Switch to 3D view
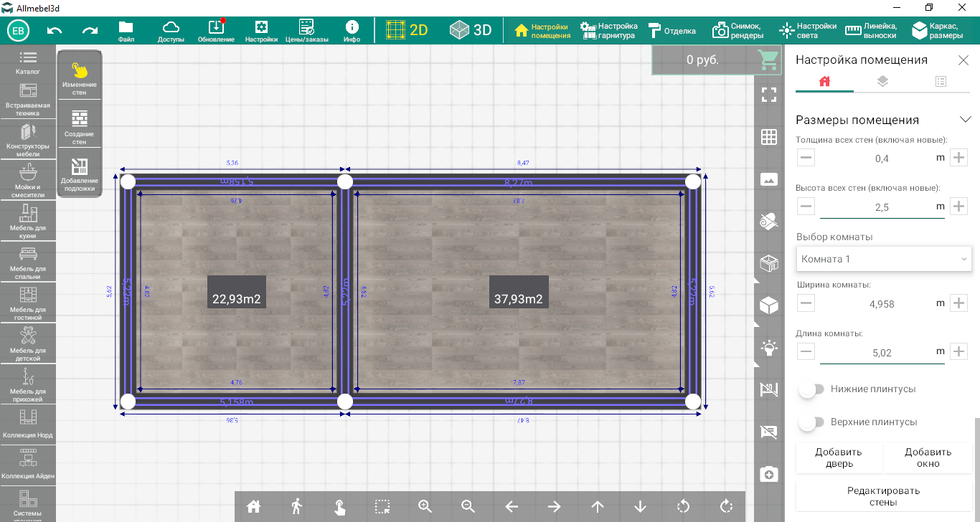 (x=471, y=30)
